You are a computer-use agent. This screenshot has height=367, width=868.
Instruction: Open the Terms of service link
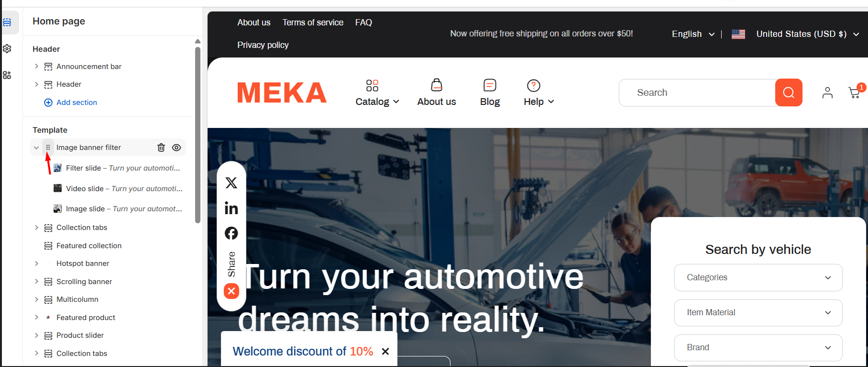313,23
